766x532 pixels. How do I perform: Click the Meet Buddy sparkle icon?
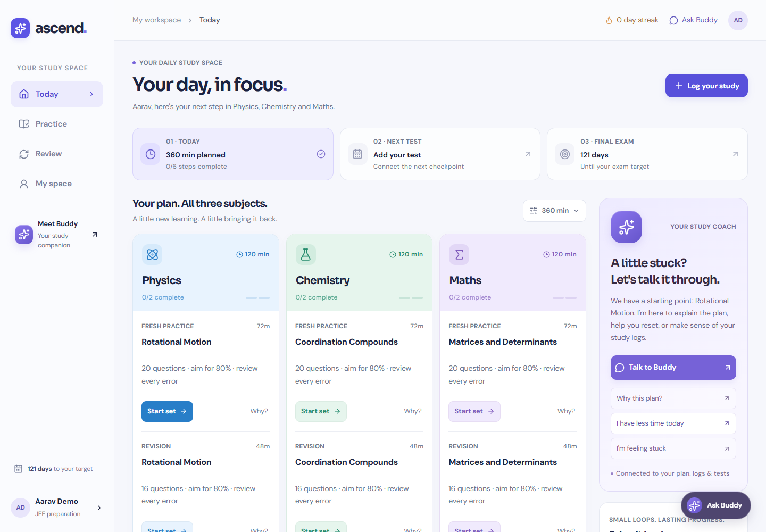coord(24,234)
